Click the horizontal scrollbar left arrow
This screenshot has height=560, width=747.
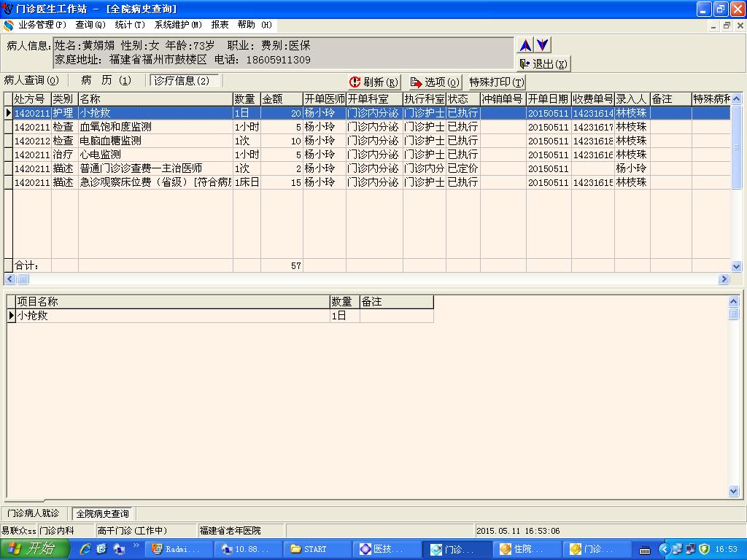click(10, 279)
